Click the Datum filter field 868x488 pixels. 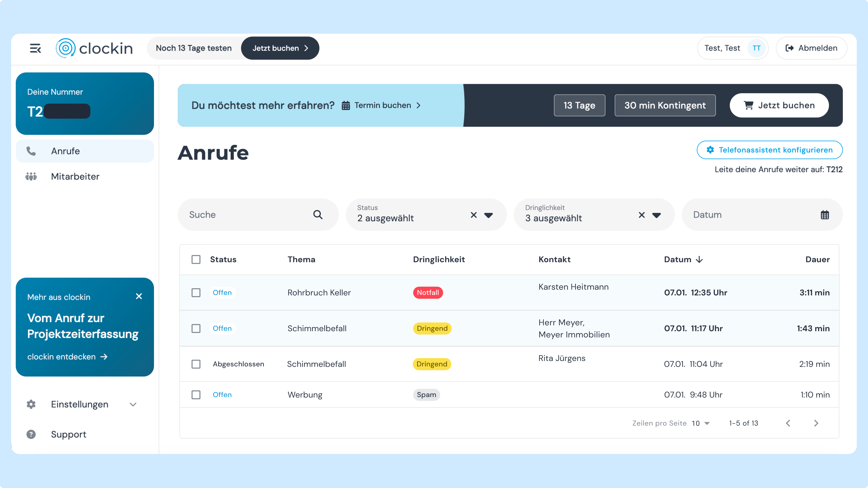coord(762,214)
